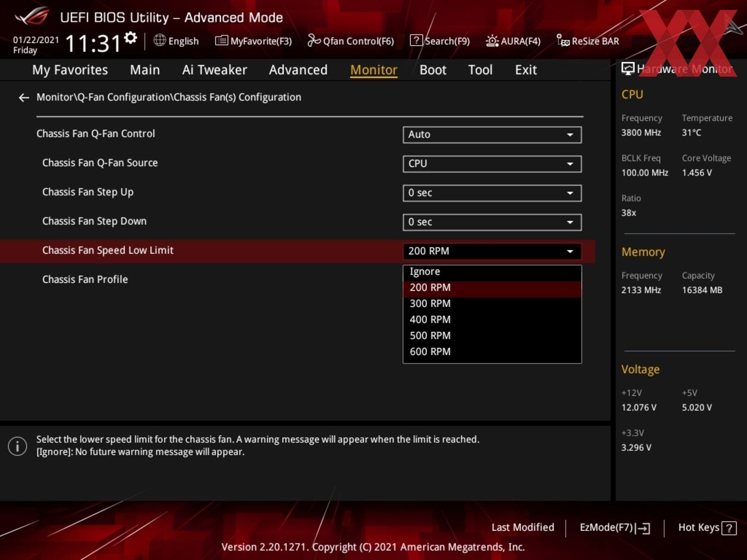747x560 pixels.
Task: Switch to My Favorites tab
Action: pos(70,70)
